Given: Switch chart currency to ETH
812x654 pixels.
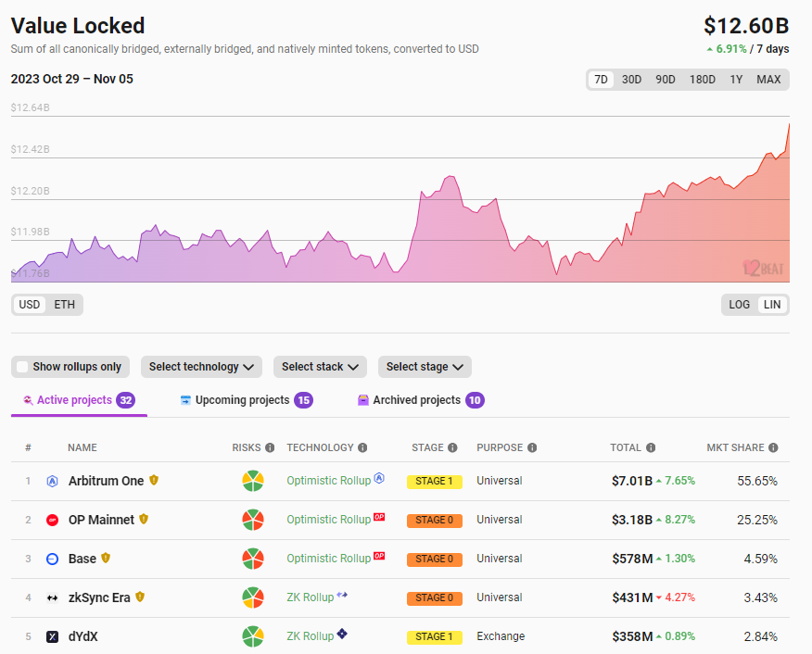Looking at the screenshot, I should [64, 305].
